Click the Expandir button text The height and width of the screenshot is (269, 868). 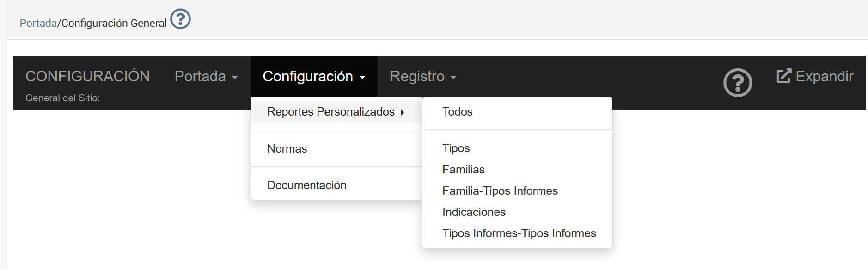tap(824, 76)
